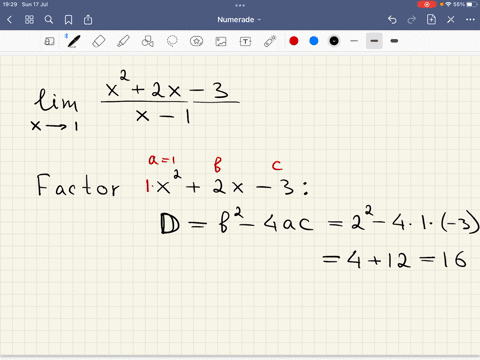This screenshot has width=480, height=360.
Task: Choose the black pen color
Action: (x=334, y=41)
